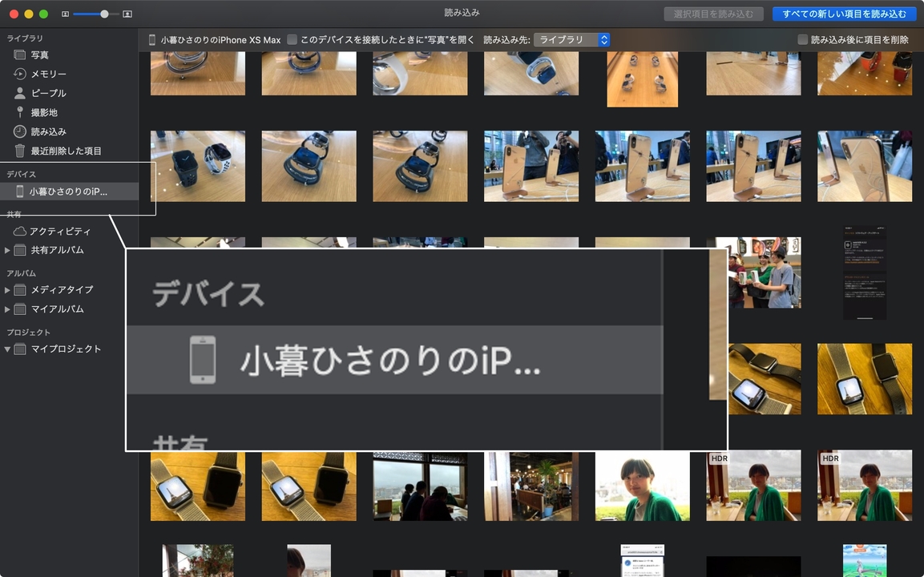Open 写真 in the library sidebar
Image resolution: width=924 pixels, height=577 pixels.
[x=40, y=54]
